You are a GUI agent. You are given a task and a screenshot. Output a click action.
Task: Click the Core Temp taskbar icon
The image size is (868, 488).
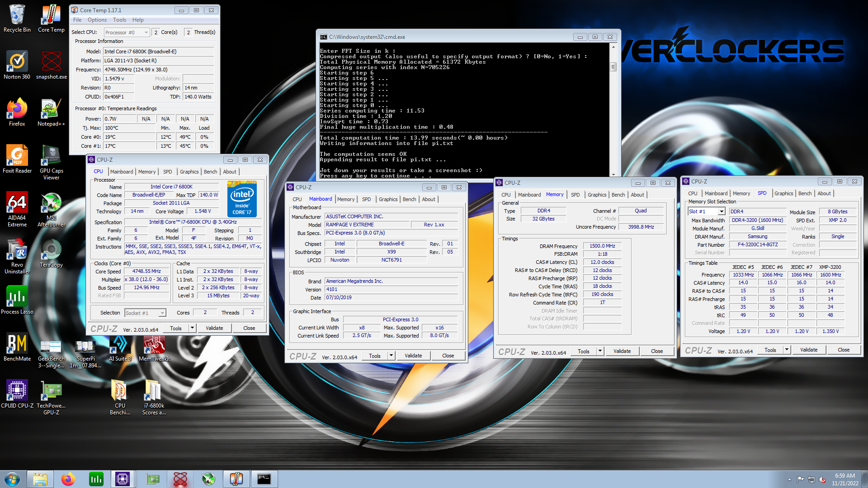point(236,479)
